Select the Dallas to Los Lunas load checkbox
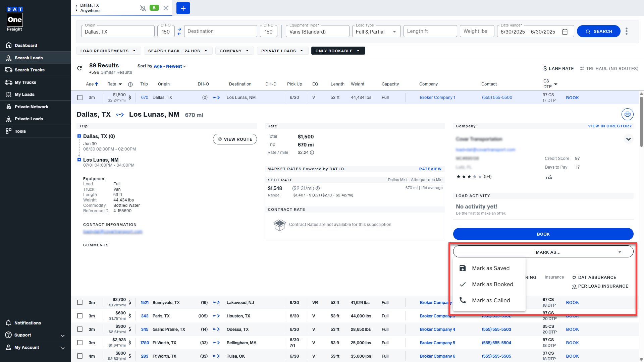Viewport: 644px width, 362px height. click(x=80, y=98)
